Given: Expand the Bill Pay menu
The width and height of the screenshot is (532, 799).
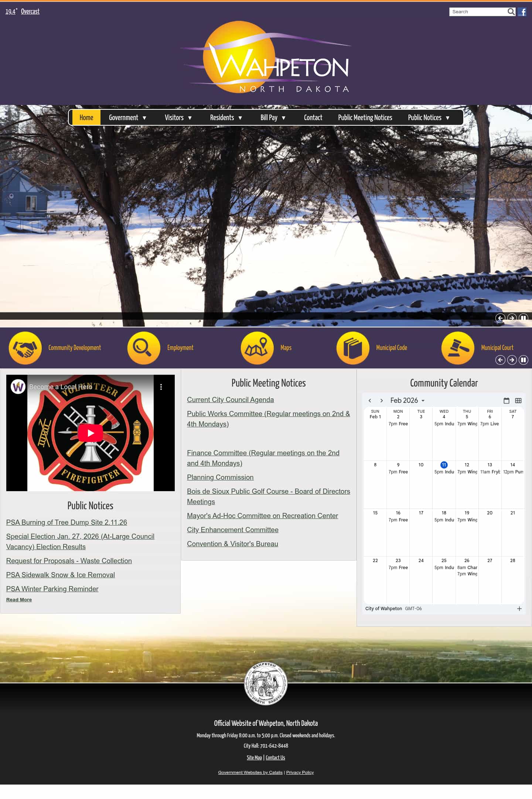Looking at the screenshot, I should pos(273,118).
